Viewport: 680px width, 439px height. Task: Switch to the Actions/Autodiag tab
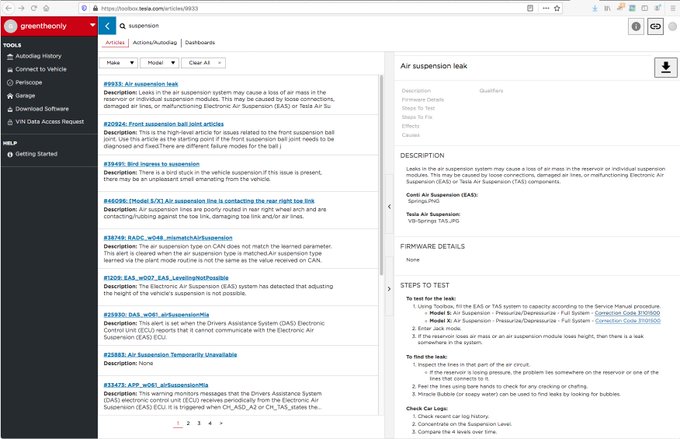[155, 43]
